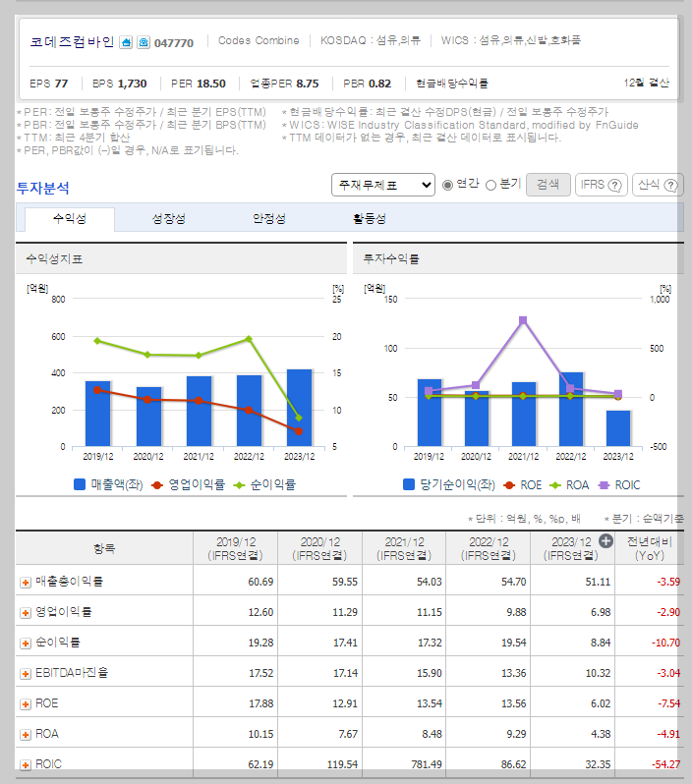This screenshot has height=784, width=692.
Task: Click the 12월 결산 label
Action: [x=646, y=83]
